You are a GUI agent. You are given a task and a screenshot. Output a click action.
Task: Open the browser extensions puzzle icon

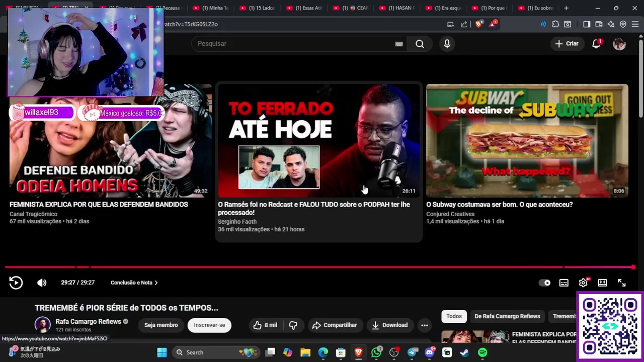(555, 24)
